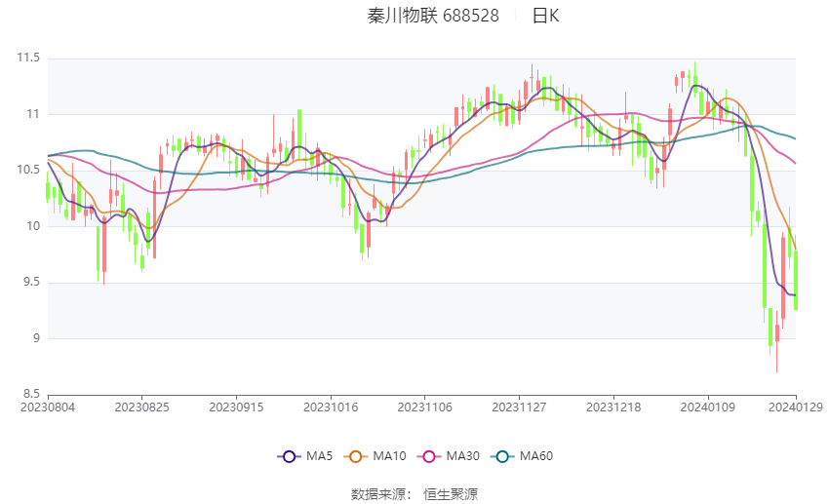This screenshot has height=504, width=829.
Task: Click the 秦川物联 688528 chart title
Action: point(433,16)
